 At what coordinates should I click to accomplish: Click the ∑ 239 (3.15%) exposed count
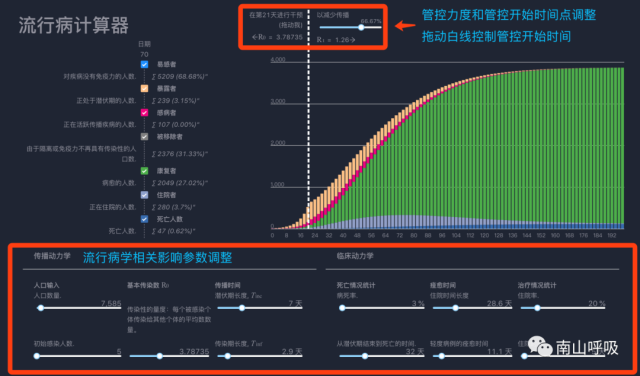[x=175, y=100]
